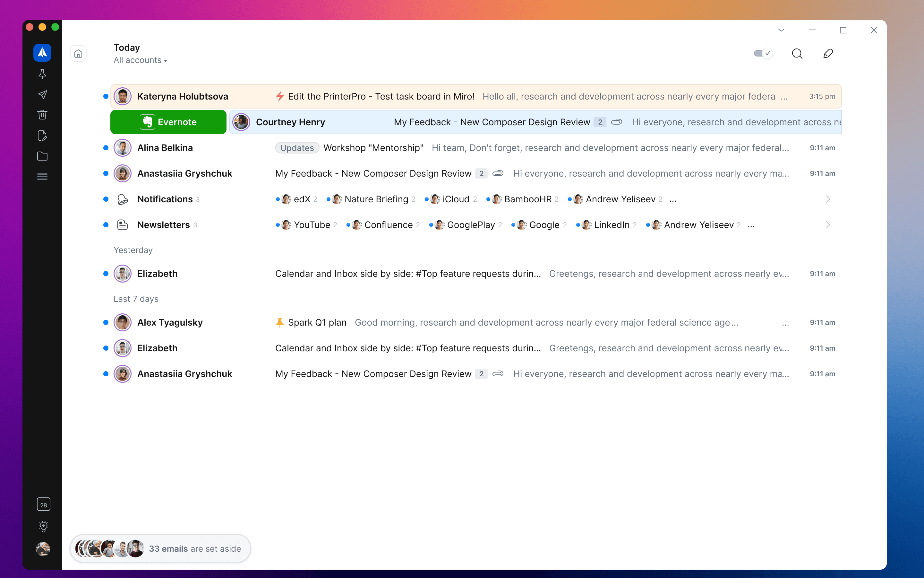Open edX sender in Notifications

pos(297,199)
